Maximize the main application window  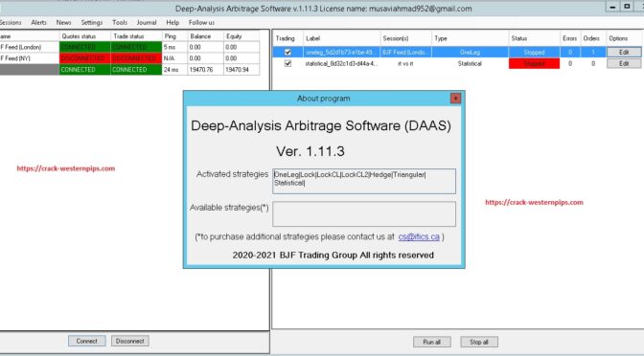click(x=627, y=7)
